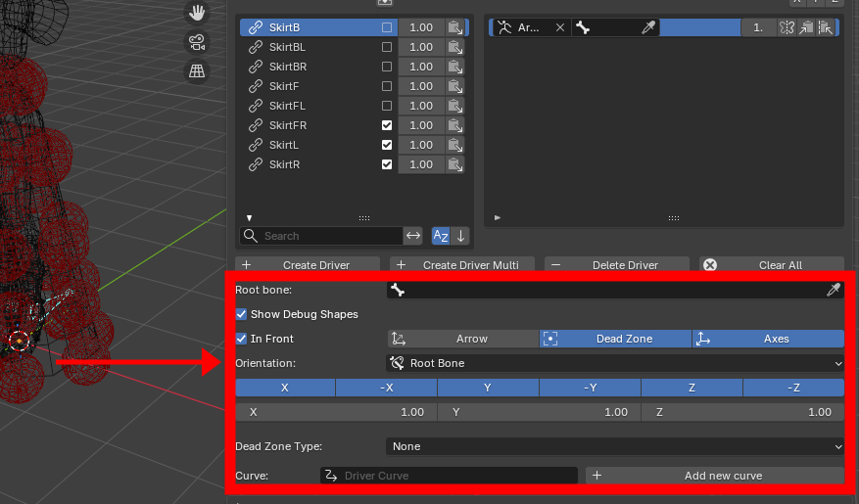Reverse the sort order arrow icon
The width and height of the screenshot is (859, 504).
(460, 236)
